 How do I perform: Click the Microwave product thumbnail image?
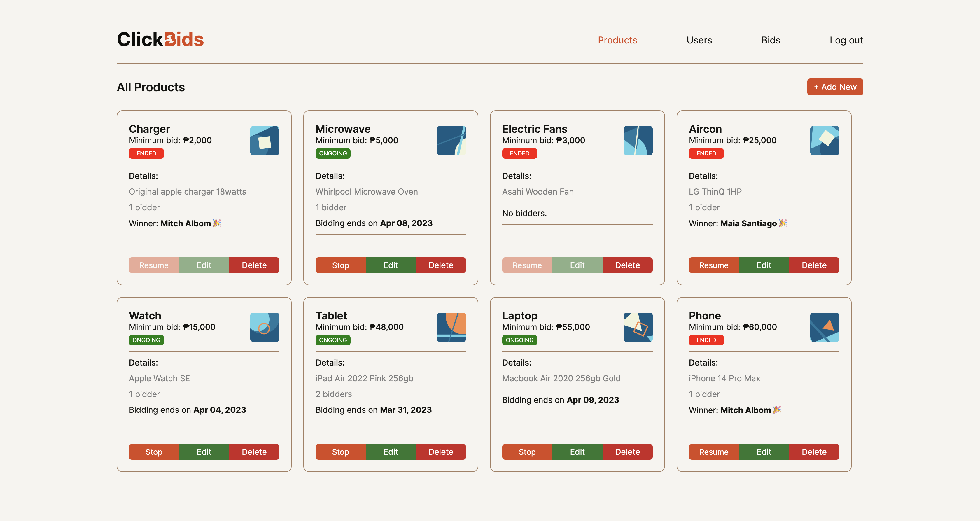point(451,140)
